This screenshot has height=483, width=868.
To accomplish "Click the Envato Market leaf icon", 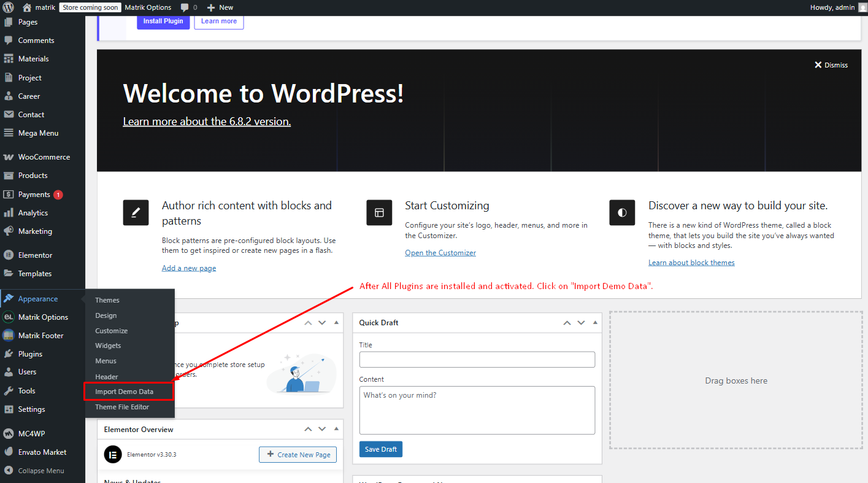I will pos(9,452).
